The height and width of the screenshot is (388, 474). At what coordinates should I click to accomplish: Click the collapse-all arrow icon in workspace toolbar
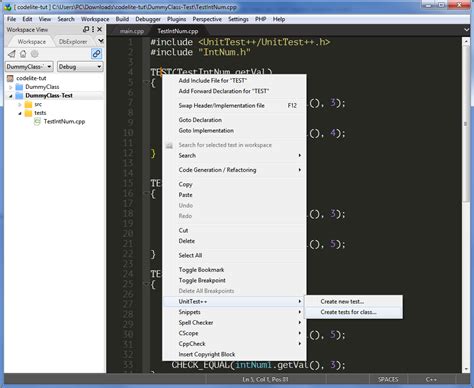[x=12, y=54]
